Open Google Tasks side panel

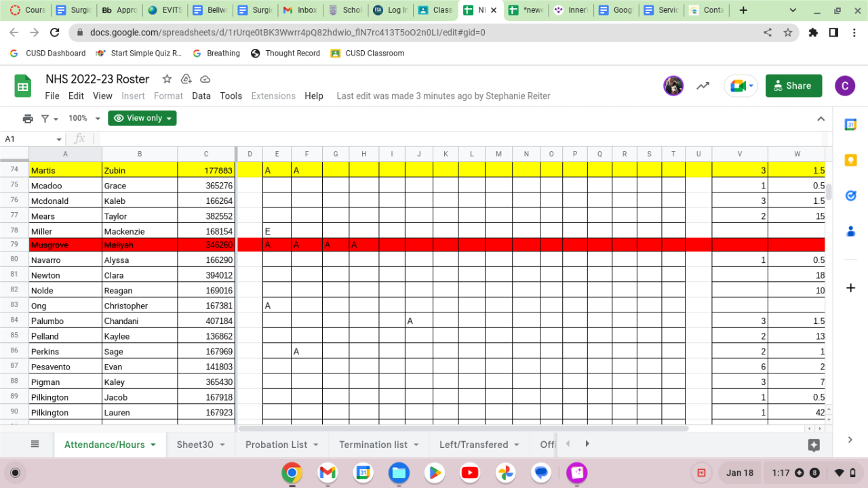(850, 195)
